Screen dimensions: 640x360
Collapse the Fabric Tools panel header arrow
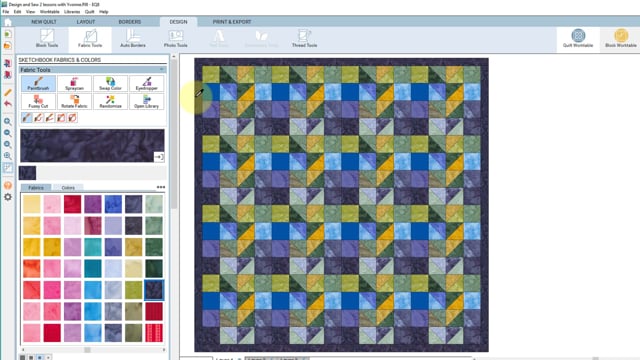(x=162, y=70)
